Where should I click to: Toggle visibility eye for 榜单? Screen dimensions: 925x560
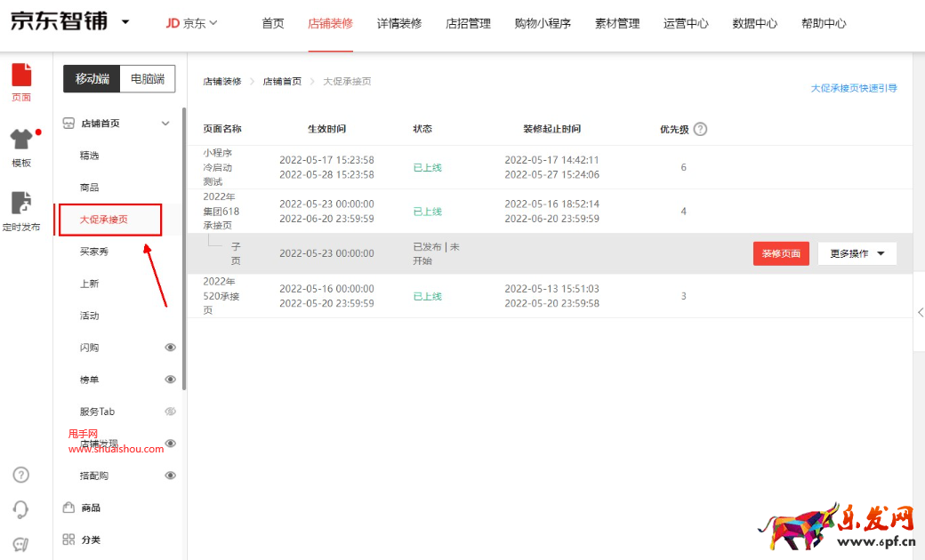tap(170, 380)
